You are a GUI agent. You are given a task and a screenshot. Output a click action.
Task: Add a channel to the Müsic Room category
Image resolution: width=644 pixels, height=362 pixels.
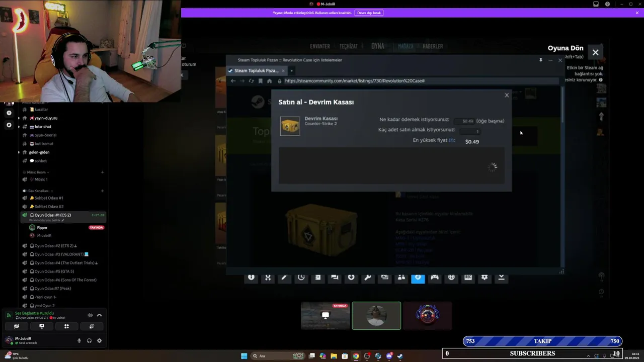click(102, 172)
